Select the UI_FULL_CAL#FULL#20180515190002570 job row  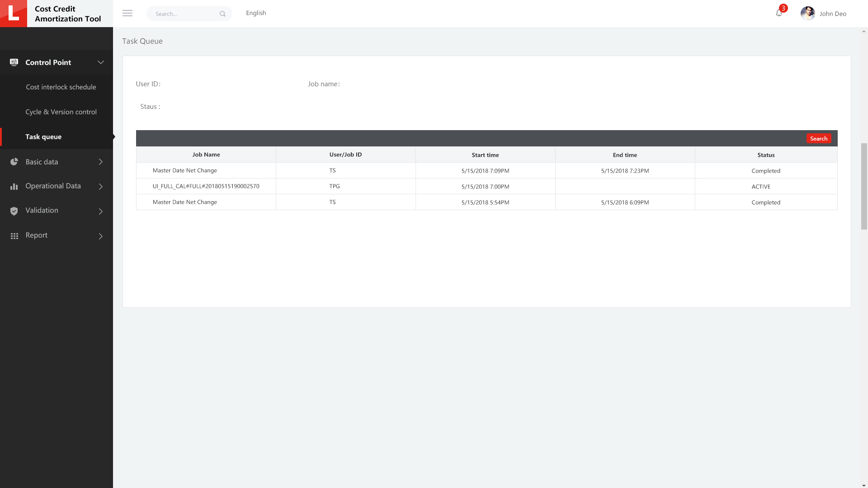pos(486,186)
